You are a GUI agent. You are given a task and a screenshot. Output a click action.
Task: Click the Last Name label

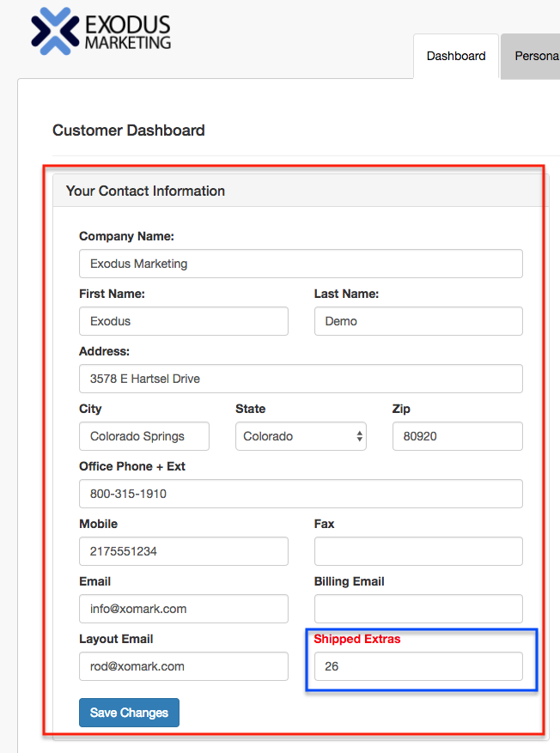pyautogui.click(x=346, y=294)
